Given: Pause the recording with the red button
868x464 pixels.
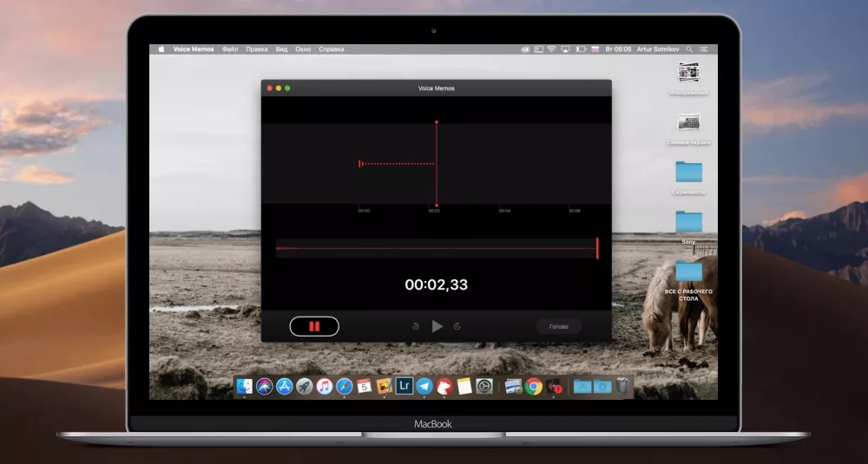Looking at the screenshot, I should tap(314, 326).
